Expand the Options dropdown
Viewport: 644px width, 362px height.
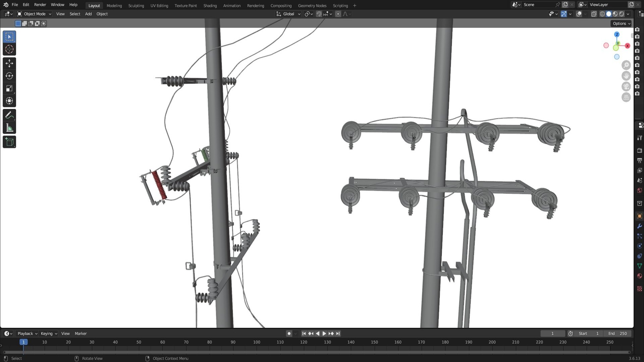621,23
